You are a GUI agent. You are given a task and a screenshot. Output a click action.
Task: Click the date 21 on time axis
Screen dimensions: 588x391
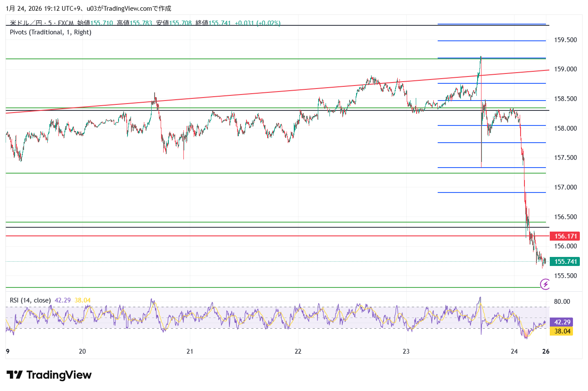click(x=190, y=351)
